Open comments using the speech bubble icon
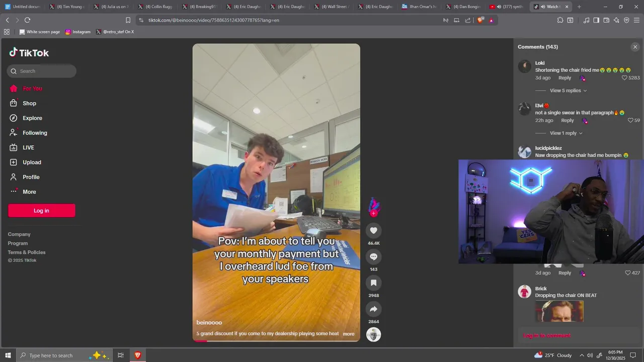The width and height of the screenshot is (644, 362). pyautogui.click(x=373, y=257)
